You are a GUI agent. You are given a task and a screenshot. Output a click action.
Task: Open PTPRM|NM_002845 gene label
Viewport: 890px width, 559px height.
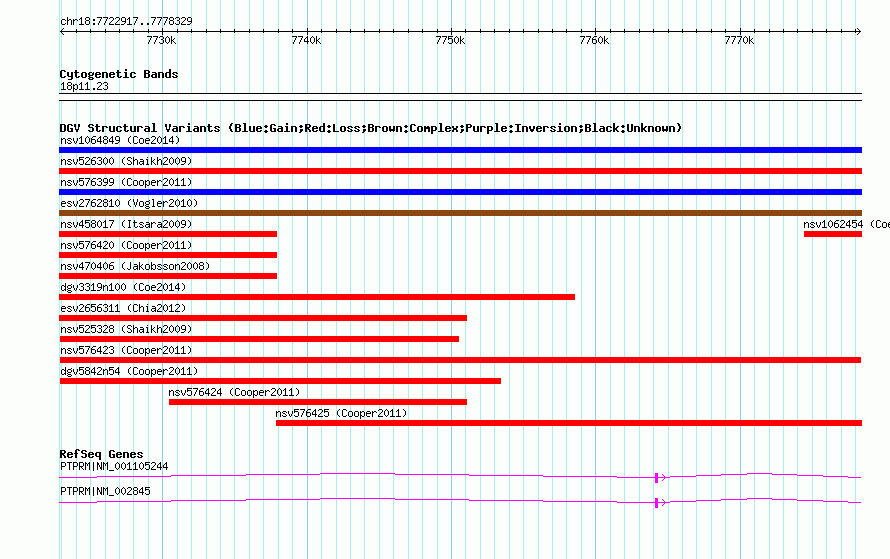click(105, 491)
